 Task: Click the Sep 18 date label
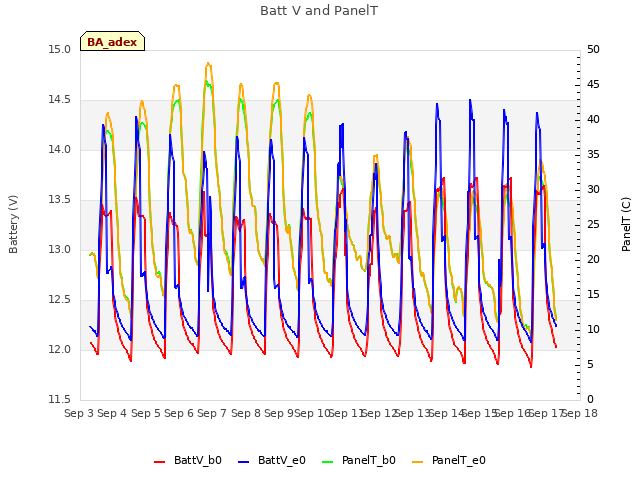pyautogui.click(x=580, y=413)
